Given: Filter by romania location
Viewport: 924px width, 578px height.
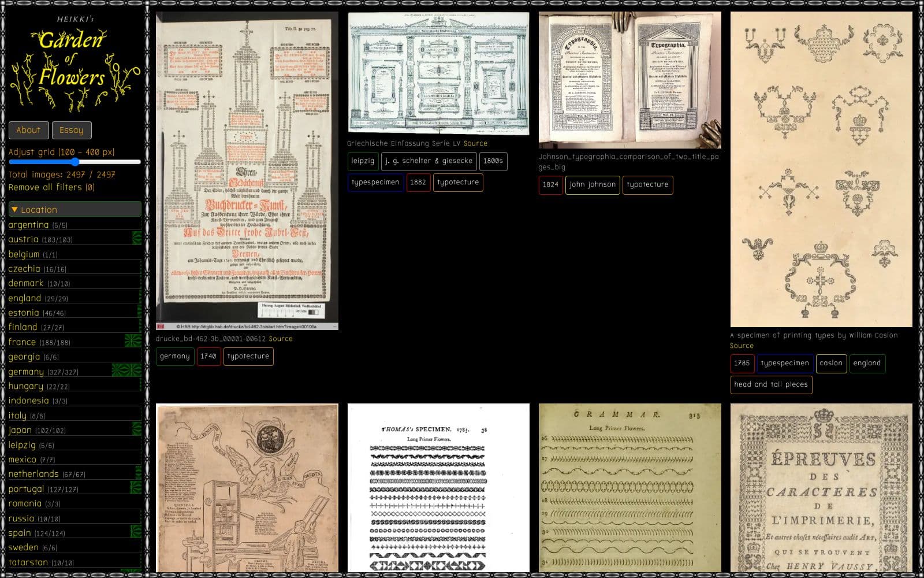Looking at the screenshot, I should point(75,503).
